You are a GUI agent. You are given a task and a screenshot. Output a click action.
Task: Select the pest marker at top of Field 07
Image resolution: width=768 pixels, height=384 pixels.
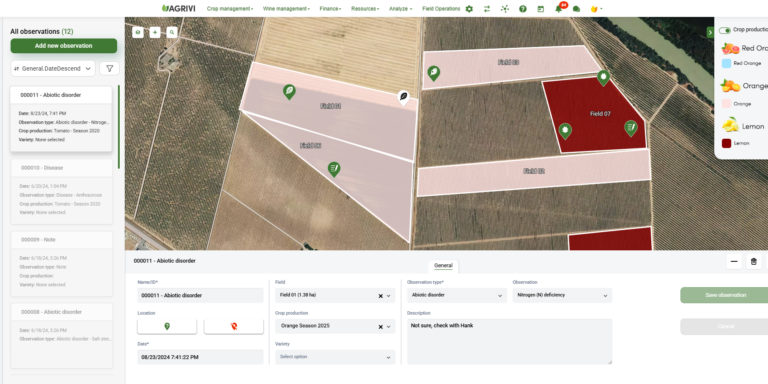603,78
